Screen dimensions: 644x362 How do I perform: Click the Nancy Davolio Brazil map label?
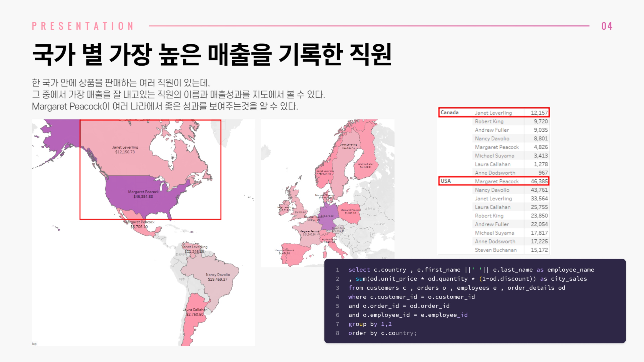pyautogui.click(x=218, y=277)
